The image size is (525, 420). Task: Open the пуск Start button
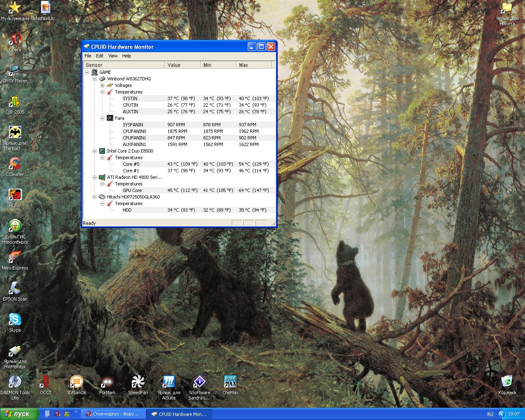tap(19, 414)
